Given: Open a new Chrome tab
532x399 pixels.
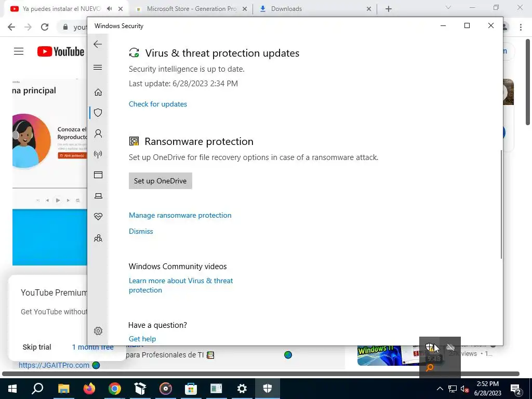Looking at the screenshot, I should 389,9.
